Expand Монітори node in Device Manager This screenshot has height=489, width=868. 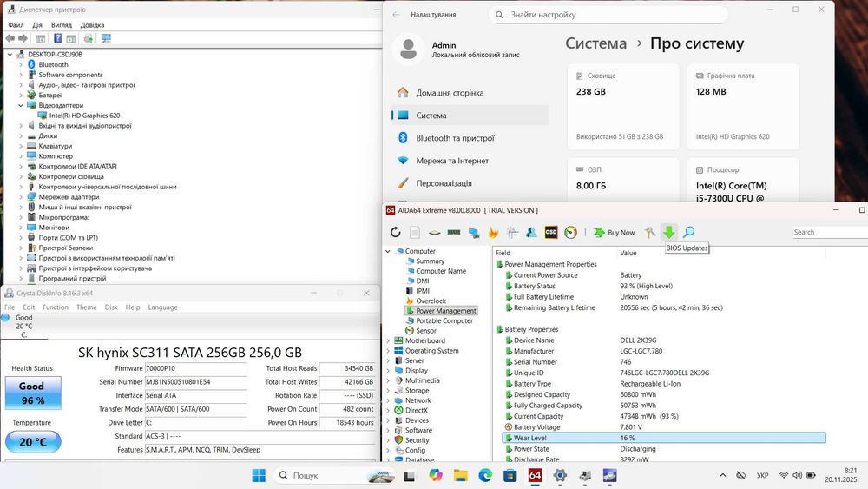tap(21, 228)
